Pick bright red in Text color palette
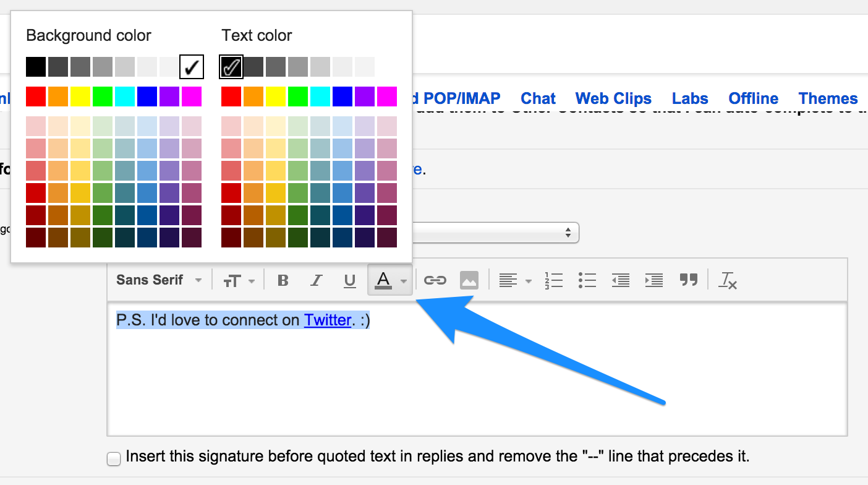 pos(231,97)
